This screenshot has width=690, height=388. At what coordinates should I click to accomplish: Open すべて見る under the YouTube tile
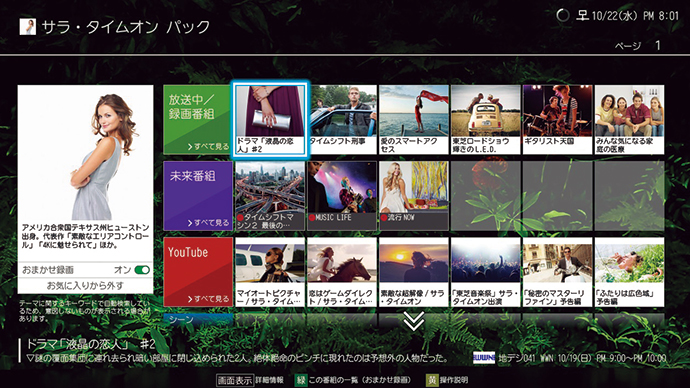coord(208,299)
